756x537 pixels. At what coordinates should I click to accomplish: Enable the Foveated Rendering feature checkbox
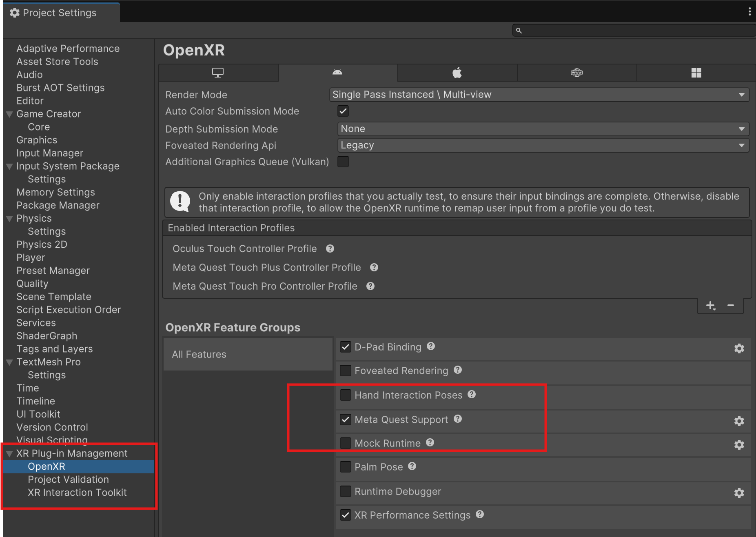click(346, 371)
